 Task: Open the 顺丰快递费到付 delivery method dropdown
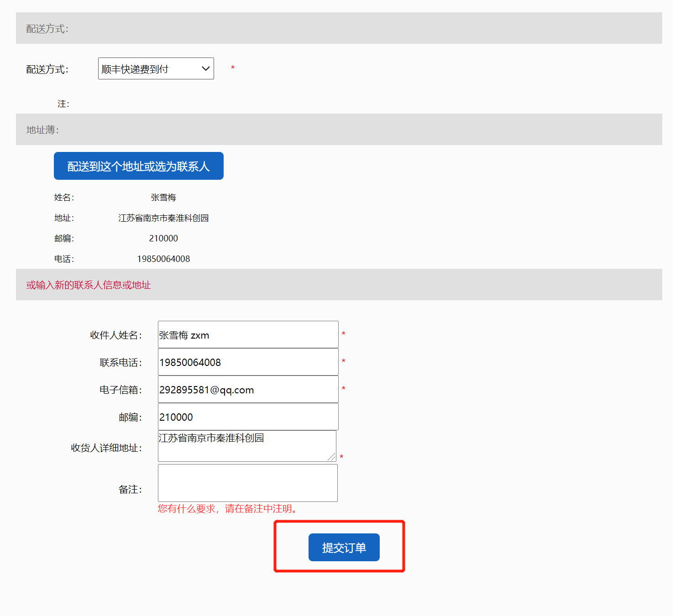[156, 68]
